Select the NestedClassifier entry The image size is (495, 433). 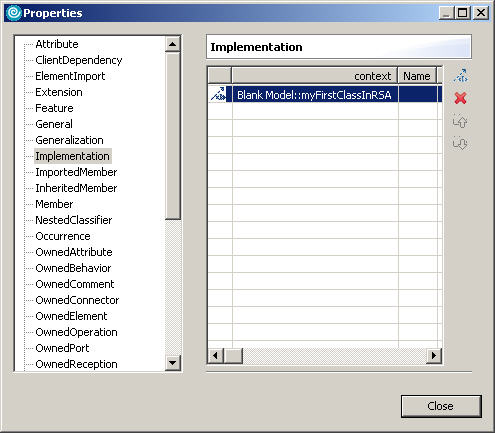pos(74,220)
